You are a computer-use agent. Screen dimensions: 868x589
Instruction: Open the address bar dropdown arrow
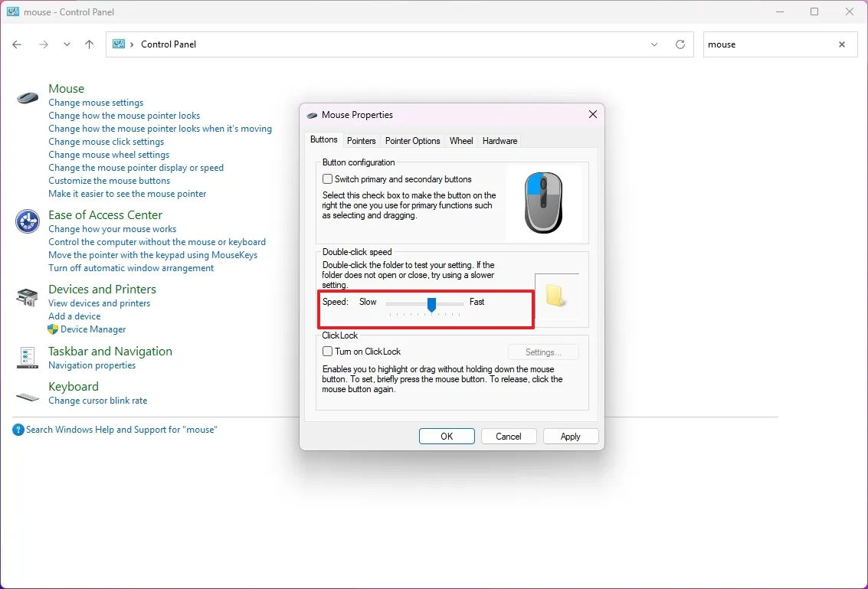[x=654, y=44]
